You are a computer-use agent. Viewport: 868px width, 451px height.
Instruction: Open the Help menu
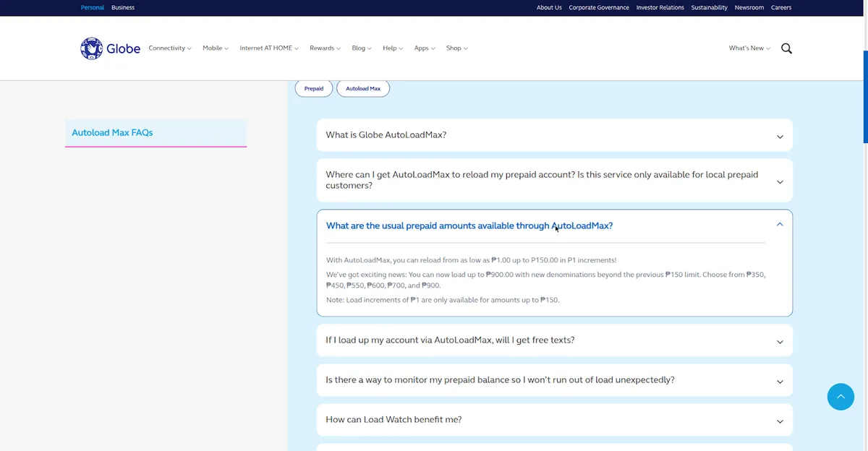click(393, 48)
